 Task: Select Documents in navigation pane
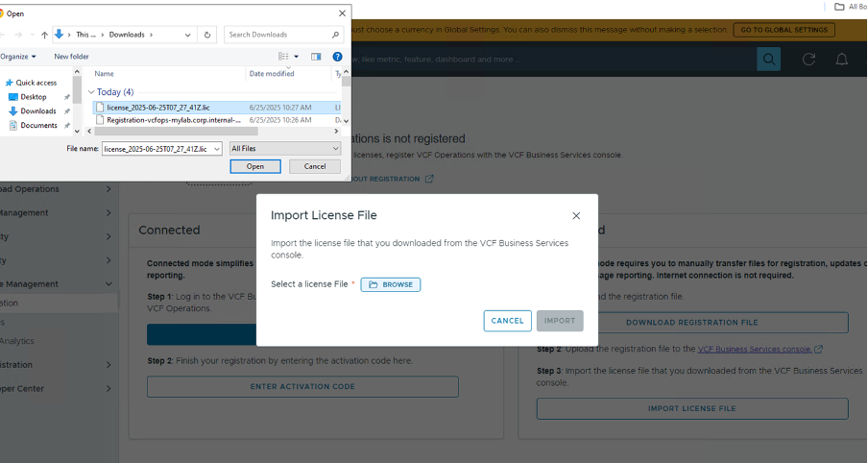click(x=38, y=125)
